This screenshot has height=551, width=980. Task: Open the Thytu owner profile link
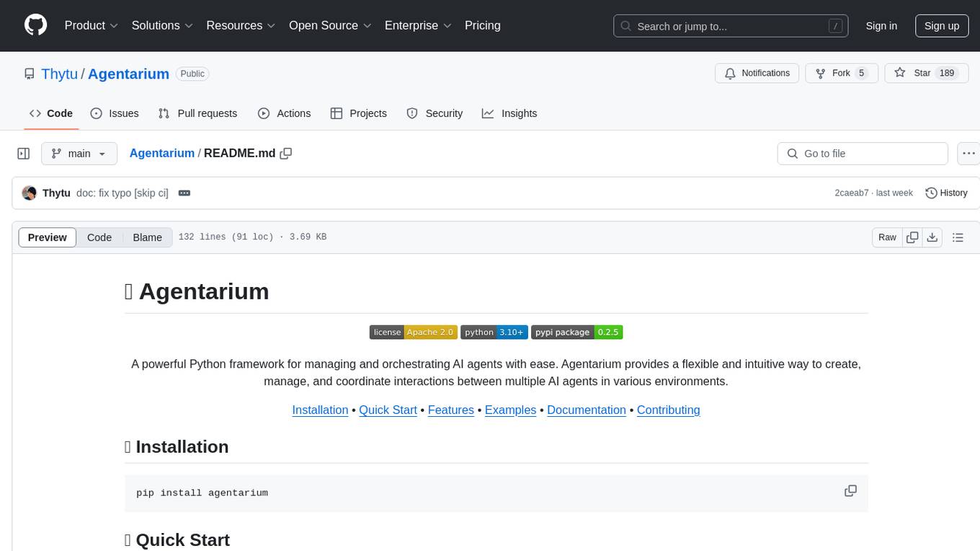click(59, 74)
